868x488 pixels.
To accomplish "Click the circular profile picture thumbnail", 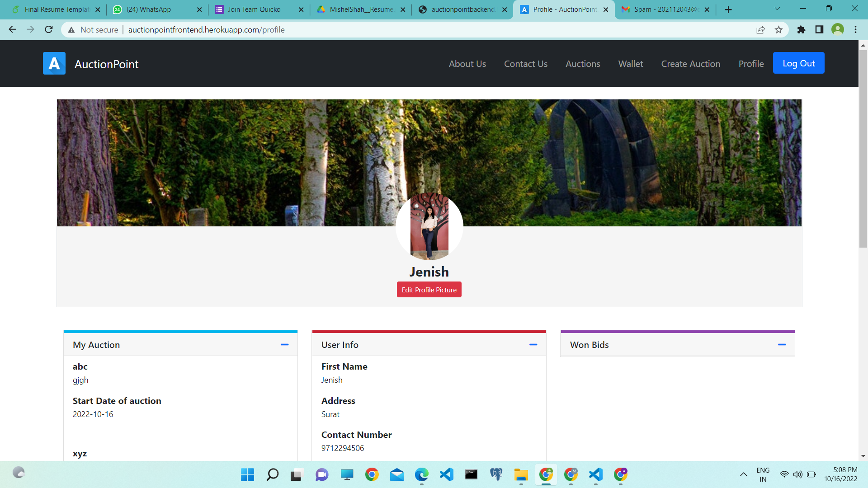I will 429,226.
